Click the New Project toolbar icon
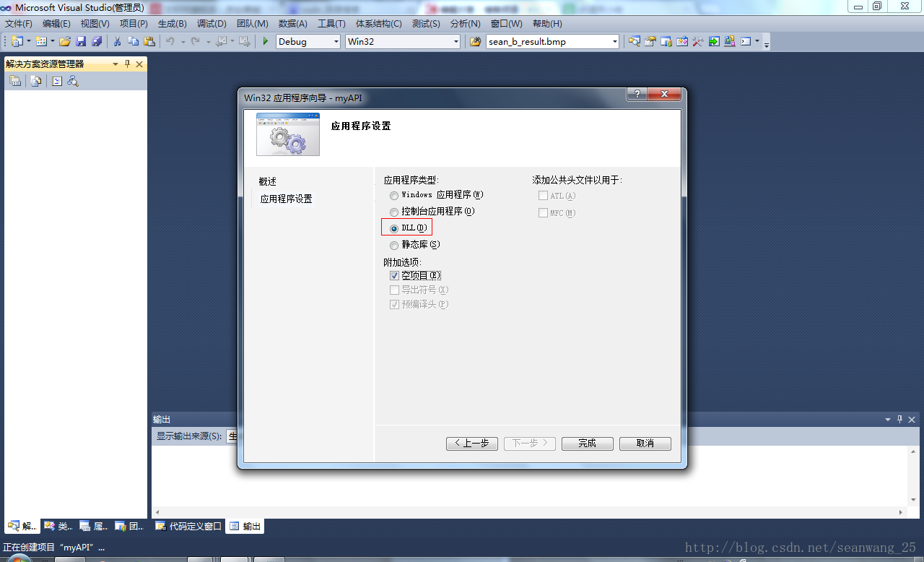 [17, 41]
